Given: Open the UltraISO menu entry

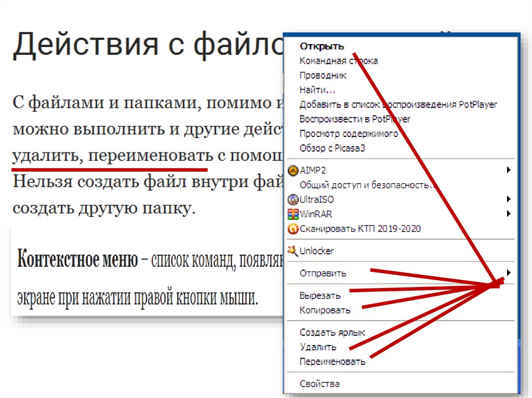Looking at the screenshot, I should click(x=316, y=199).
